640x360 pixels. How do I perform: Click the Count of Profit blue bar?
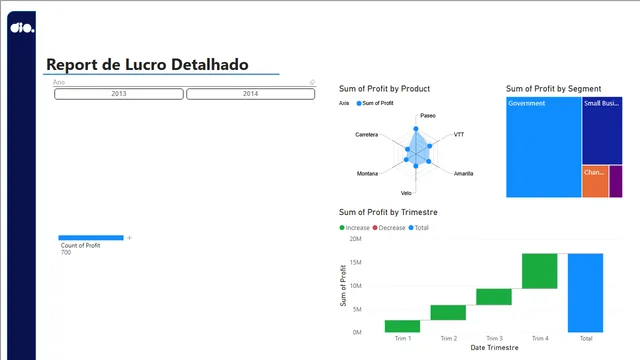(x=91, y=238)
